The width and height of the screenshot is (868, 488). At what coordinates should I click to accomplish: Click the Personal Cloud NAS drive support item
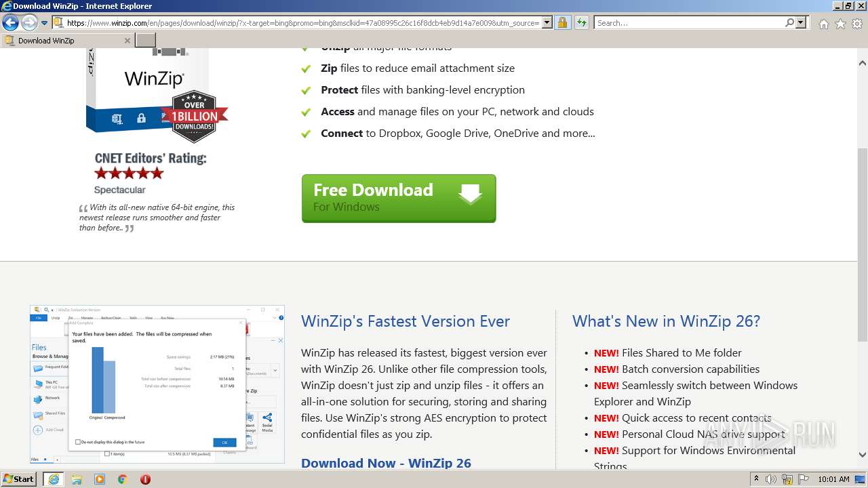tap(703, 434)
